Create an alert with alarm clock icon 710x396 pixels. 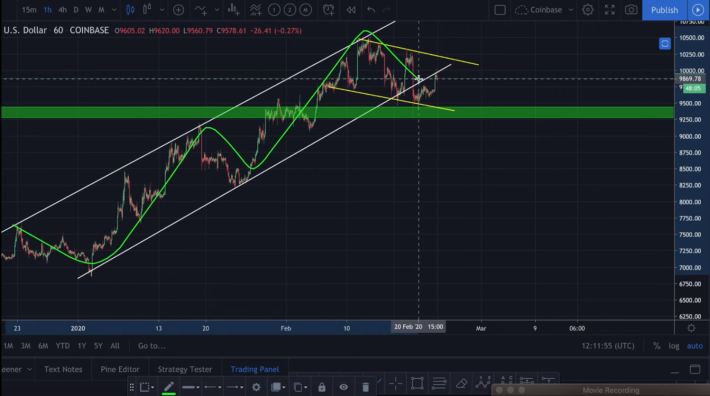(328, 10)
